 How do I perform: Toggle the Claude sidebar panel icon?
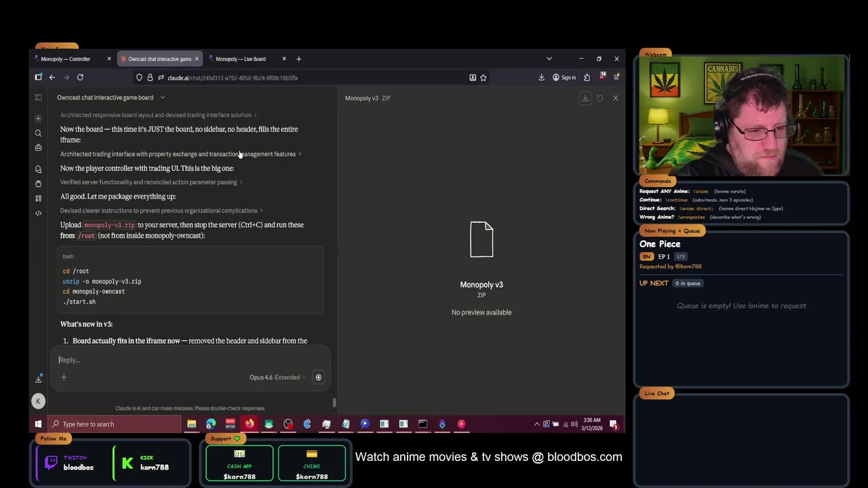[38, 98]
